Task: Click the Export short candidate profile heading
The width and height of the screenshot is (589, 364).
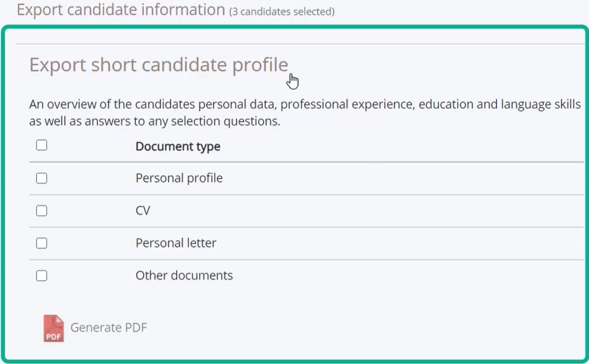Action: (x=159, y=65)
